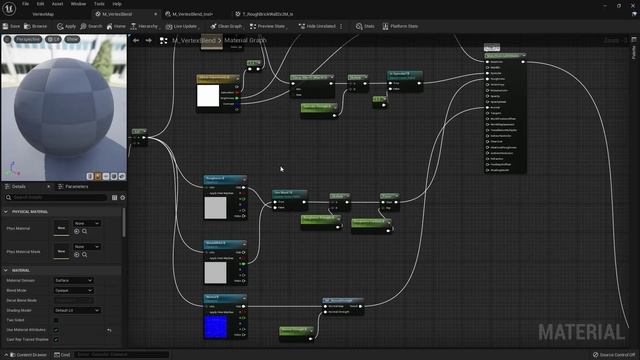Open the Details property matrix grid icon
This screenshot has height=360, width=640.
pyautogui.click(x=114, y=198)
